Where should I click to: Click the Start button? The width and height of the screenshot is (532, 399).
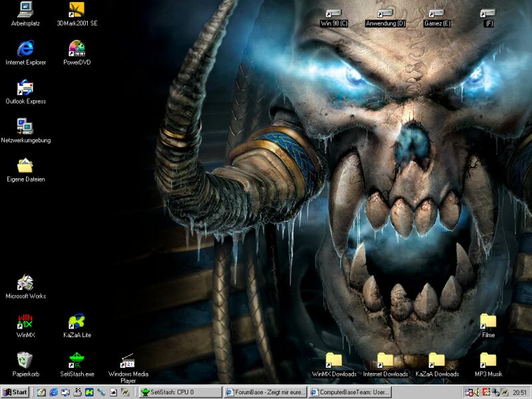pos(15,392)
